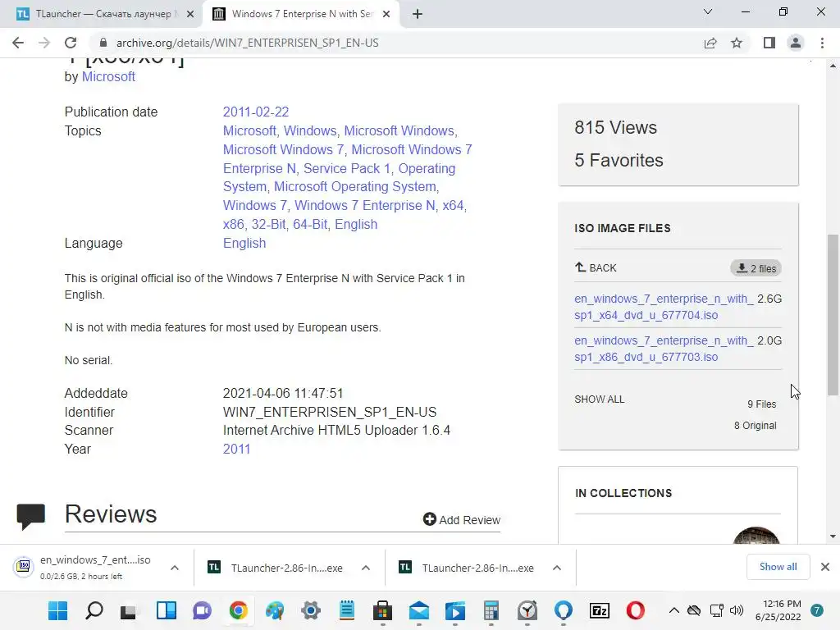Expand options for first TLauncher exe download
This screenshot has width=840, height=630.
click(x=366, y=568)
